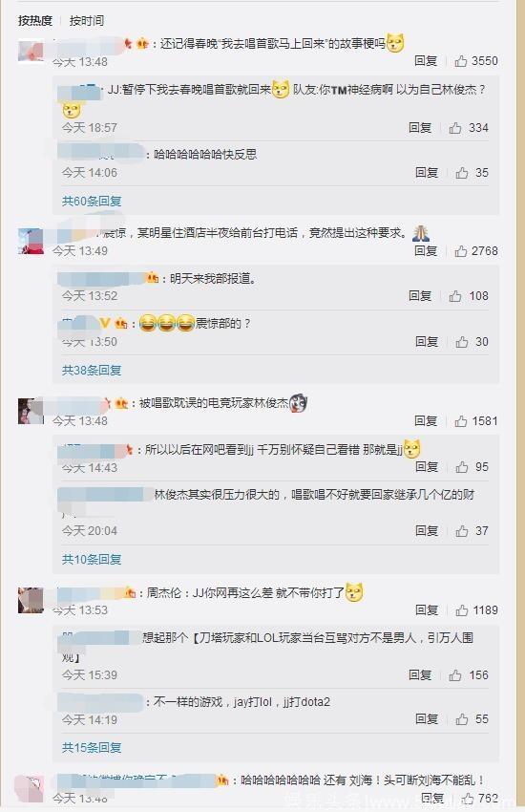Like the 刘海 comment with 762 likes
525x812 pixels.
468,798
